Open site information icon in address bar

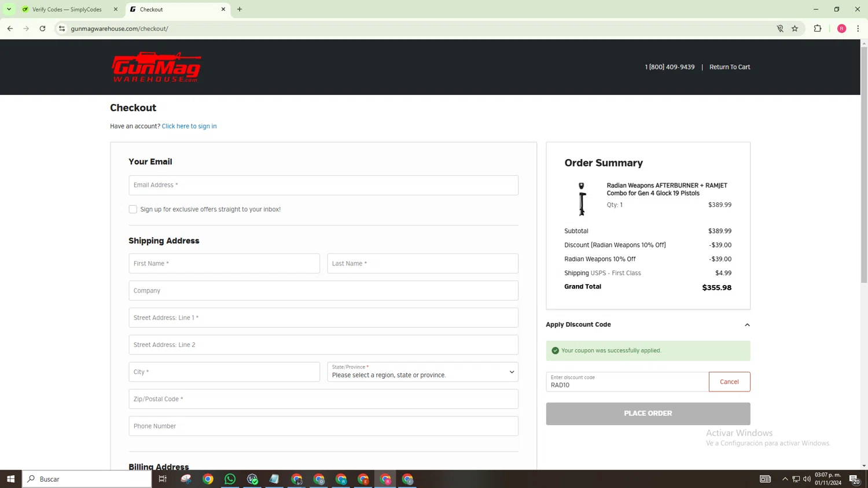tap(62, 28)
